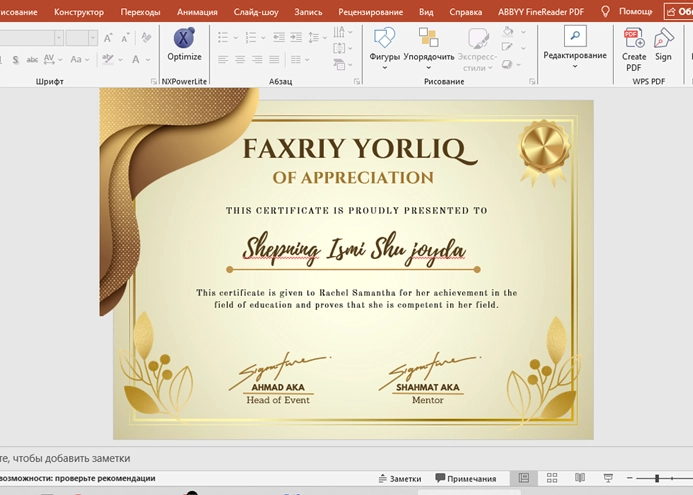693x495 pixels.
Task: Switch to Reading view
Action: point(580,478)
